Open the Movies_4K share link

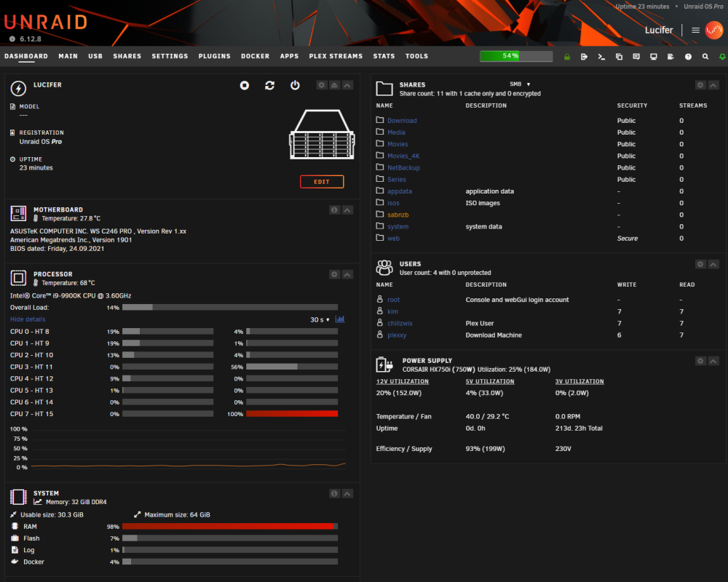point(403,156)
